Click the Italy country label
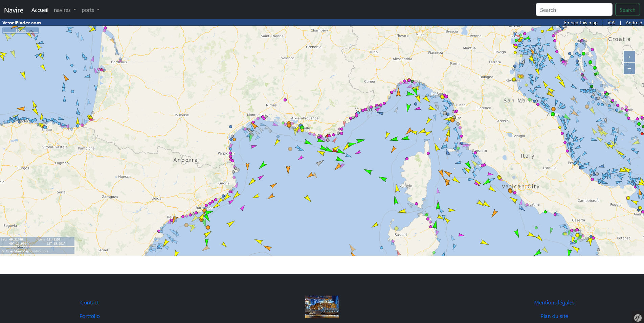This screenshot has height=323, width=644. 527,156
